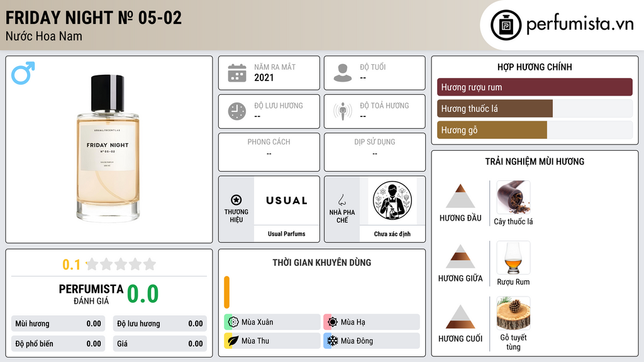Click the Mùi hương score row
Screen dimensions: 644x362
(58, 324)
